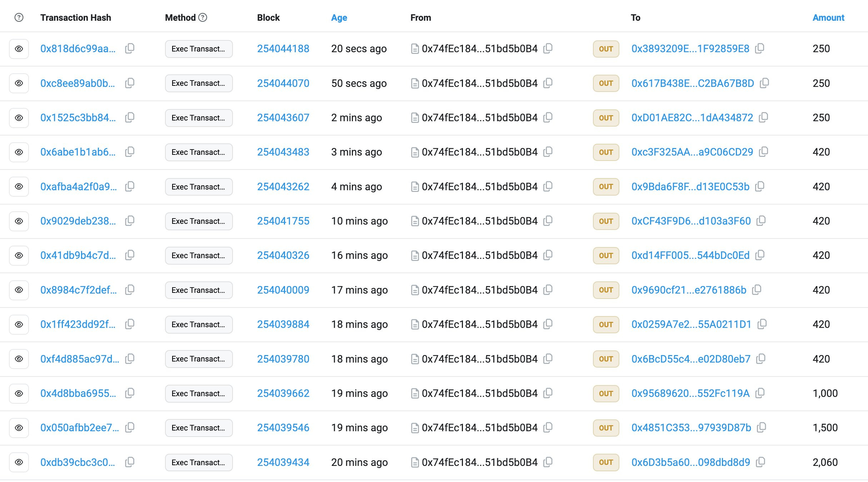Click contract file icon in block 254040009 row
Viewport: 868px width, 482px height.
[415, 290]
